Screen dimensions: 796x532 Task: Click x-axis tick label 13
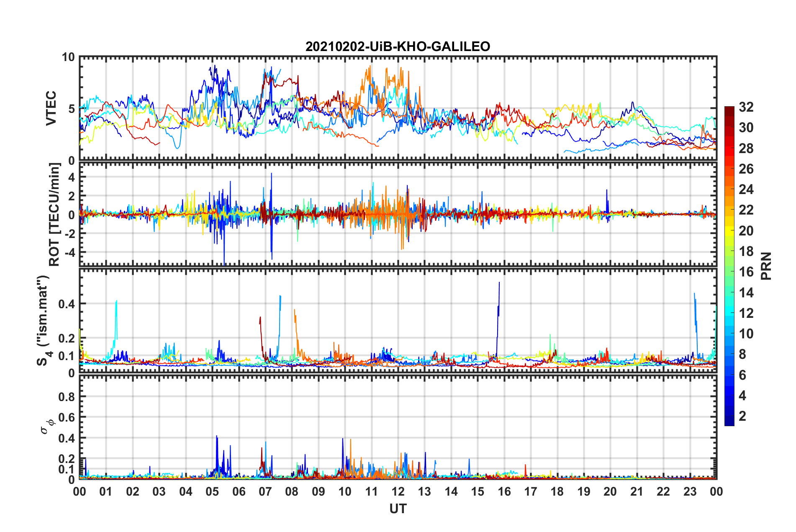(424, 491)
